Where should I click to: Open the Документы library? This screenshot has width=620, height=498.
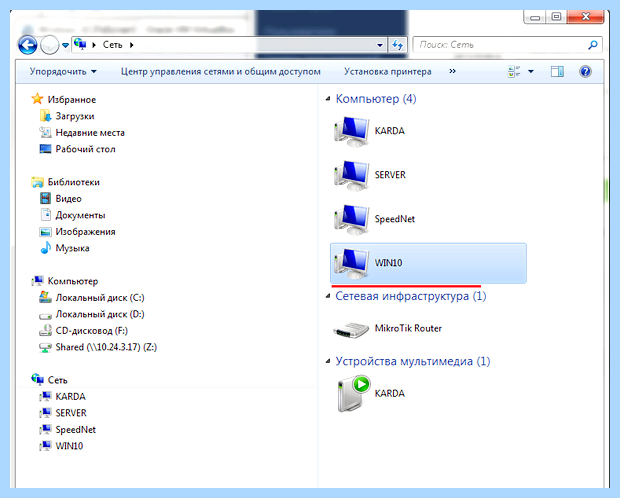point(80,215)
